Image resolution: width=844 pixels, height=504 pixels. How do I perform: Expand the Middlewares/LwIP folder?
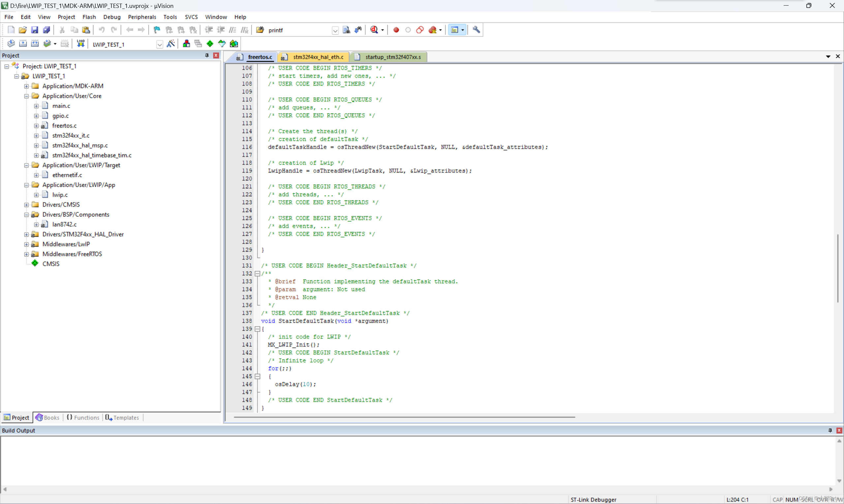(26, 244)
